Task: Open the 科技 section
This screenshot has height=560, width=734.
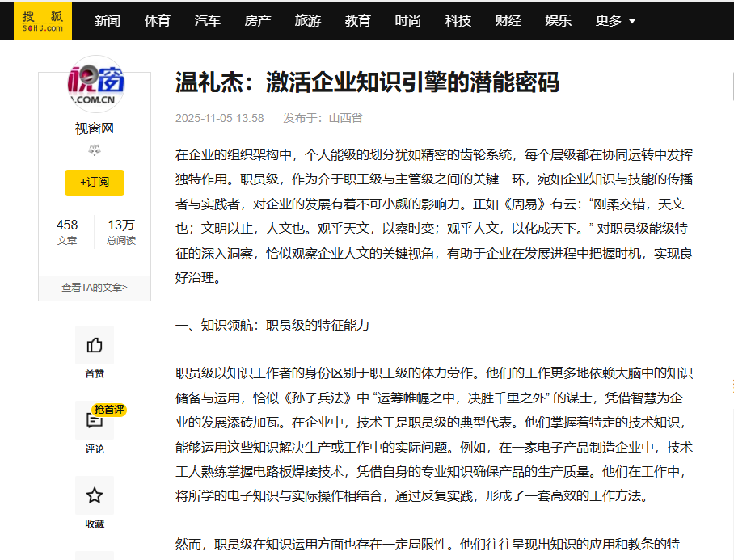Action: pos(458,20)
